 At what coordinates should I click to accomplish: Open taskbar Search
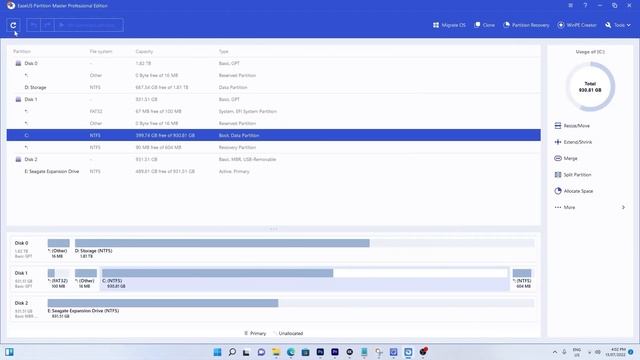point(232,352)
